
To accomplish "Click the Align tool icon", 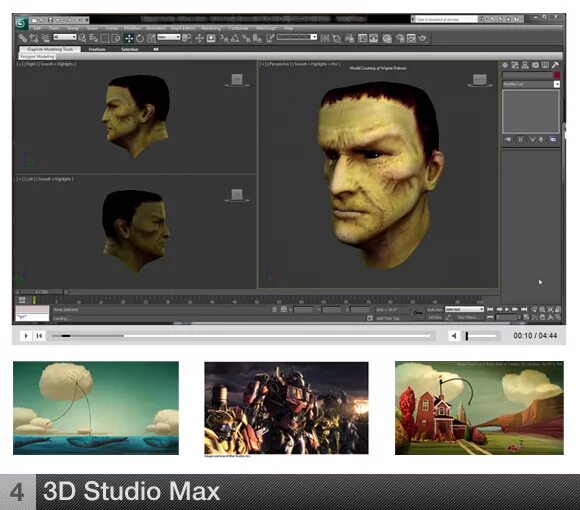I will pos(336,38).
